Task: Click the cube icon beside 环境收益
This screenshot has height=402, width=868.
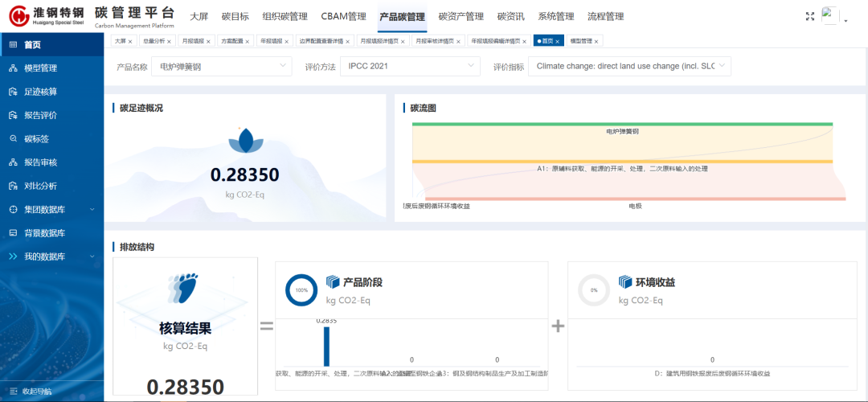Action: click(x=625, y=282)
